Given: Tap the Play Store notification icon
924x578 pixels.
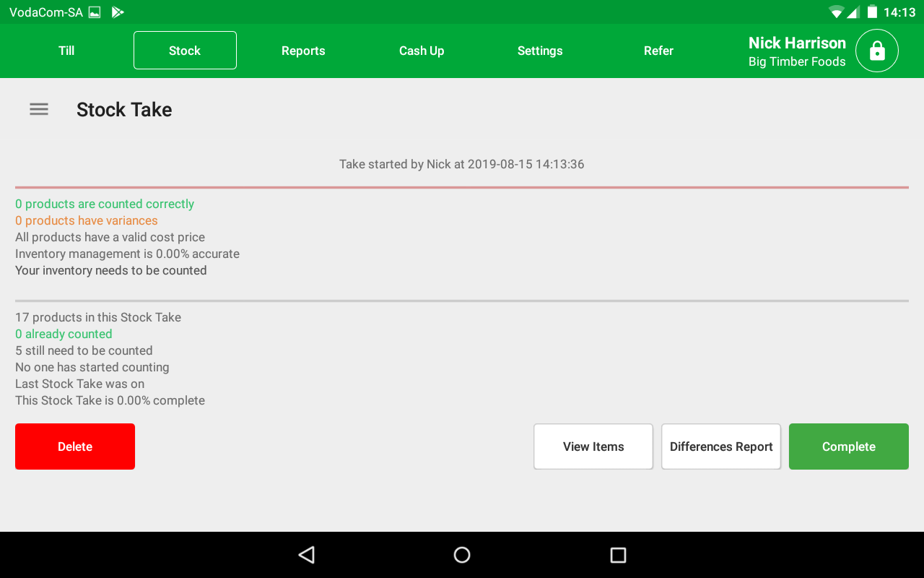Looking at the screenshot, I should (x=118, y=12).
